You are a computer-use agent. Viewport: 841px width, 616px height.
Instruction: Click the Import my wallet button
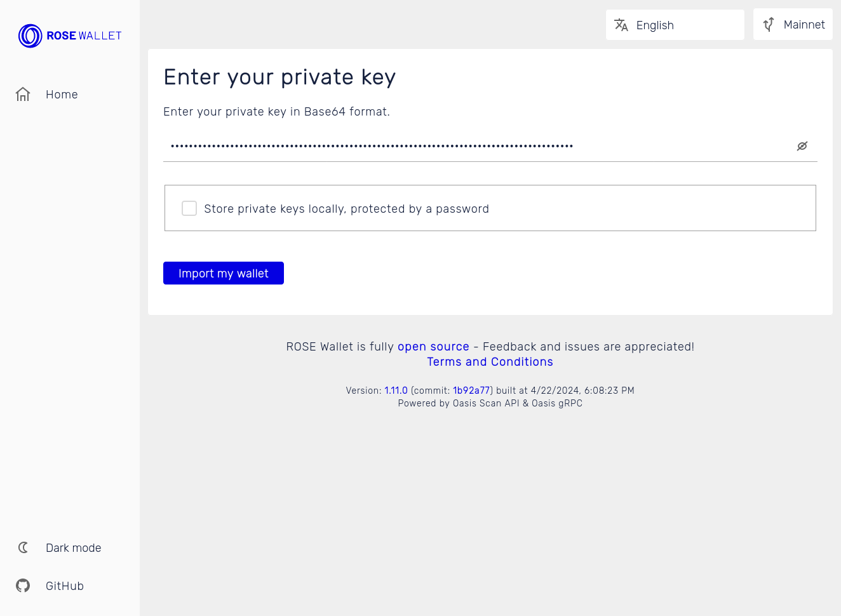click(223, 272)
